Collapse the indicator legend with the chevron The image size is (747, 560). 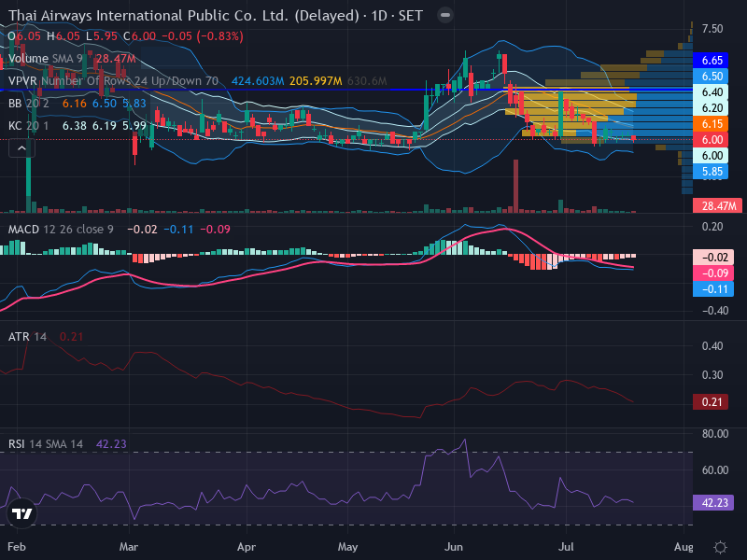[x=21, y=148]
